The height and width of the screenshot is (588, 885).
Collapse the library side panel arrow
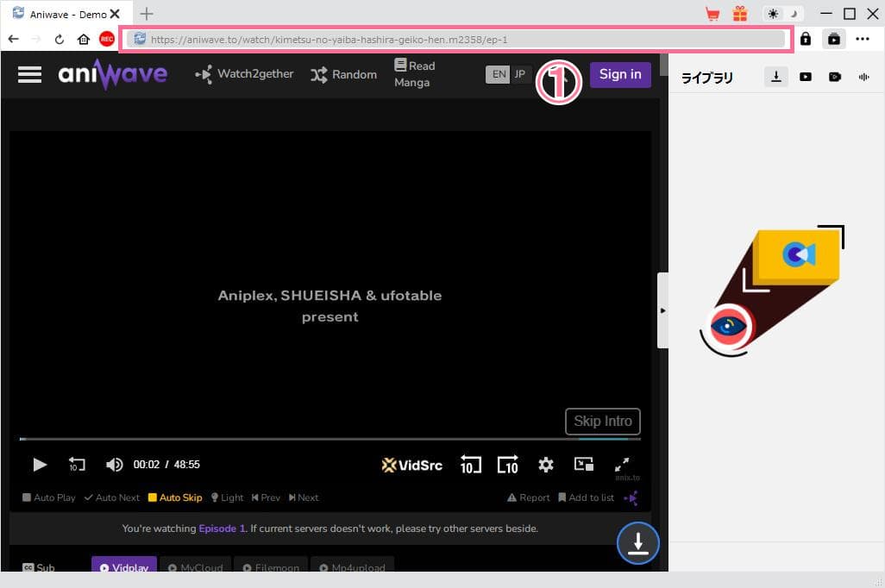(x=662, y=310)
